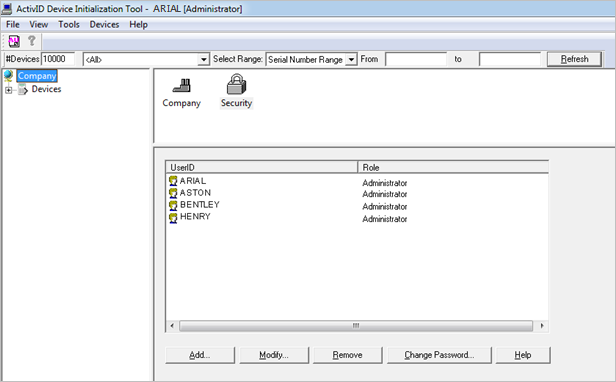
Task: Click the Administrator role of BENTLEY
Action: [x=385, y=207]
